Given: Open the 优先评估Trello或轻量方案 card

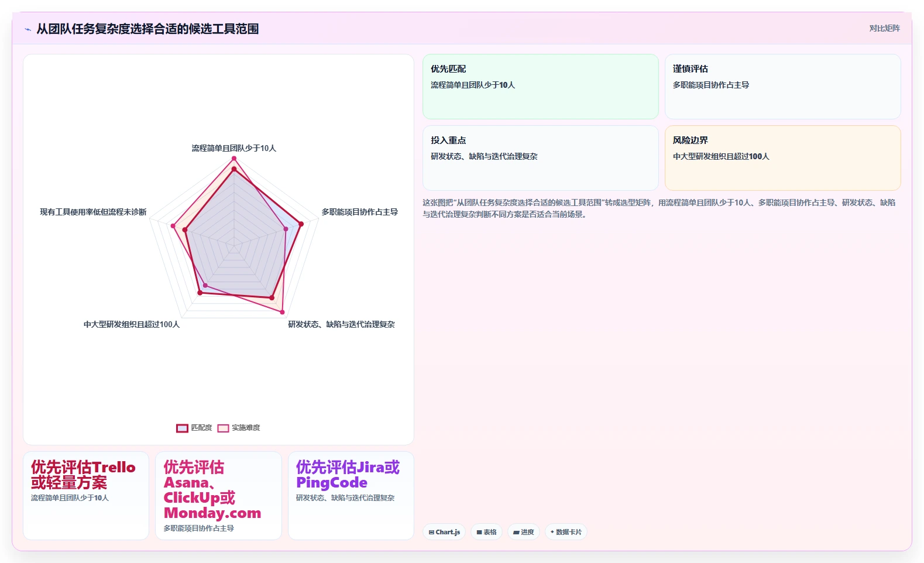Looking at the screenshot, I should click(86, 496).
